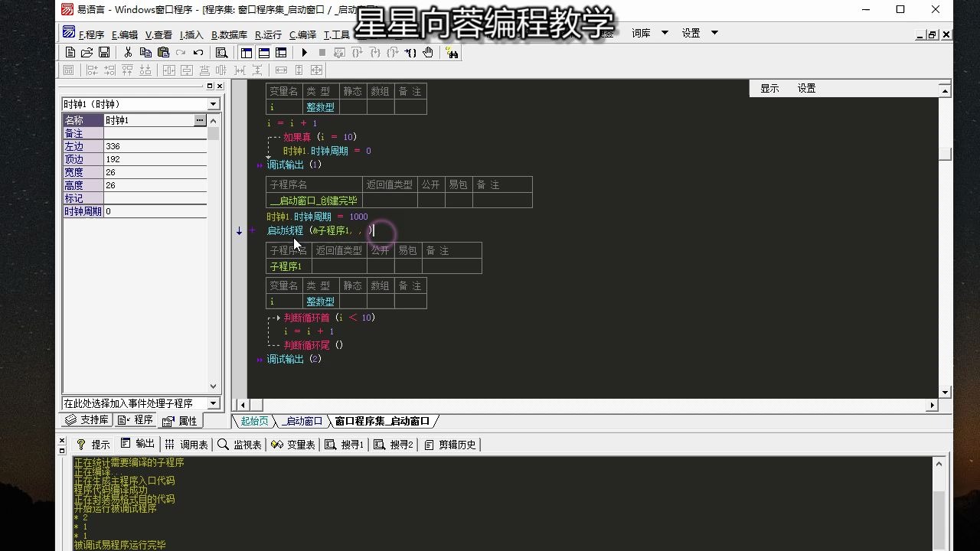
Task: Click the Copy icon in the toolbar
Action: click(x=145, y=52)
